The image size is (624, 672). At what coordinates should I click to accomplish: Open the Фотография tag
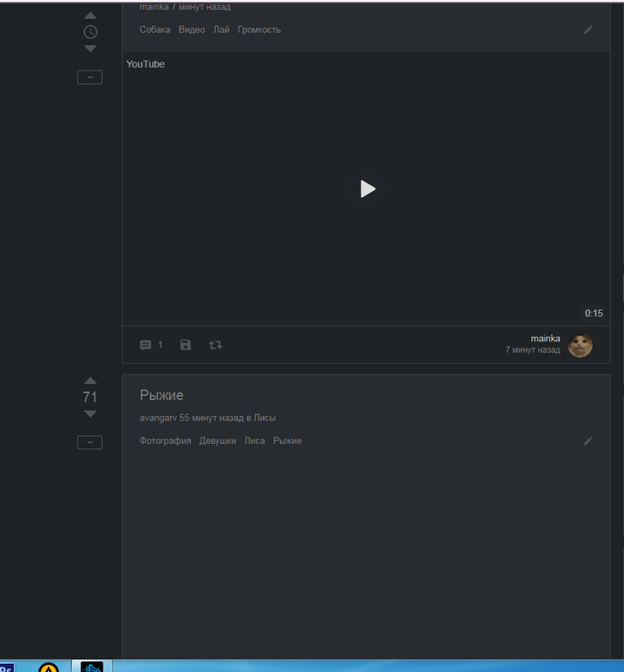pyautogui.click(x=165, y=440)
